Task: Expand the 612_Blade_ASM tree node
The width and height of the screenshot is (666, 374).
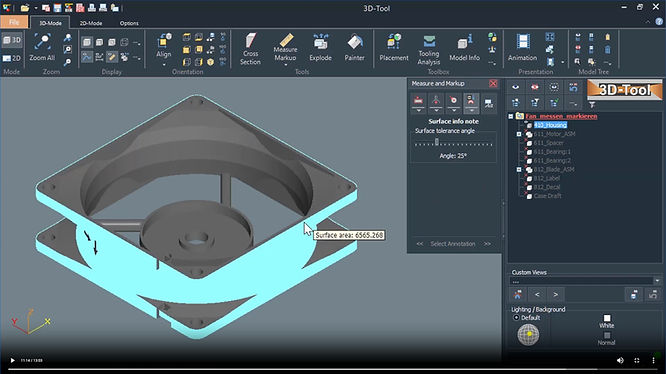Action: [x=519, y=169]
